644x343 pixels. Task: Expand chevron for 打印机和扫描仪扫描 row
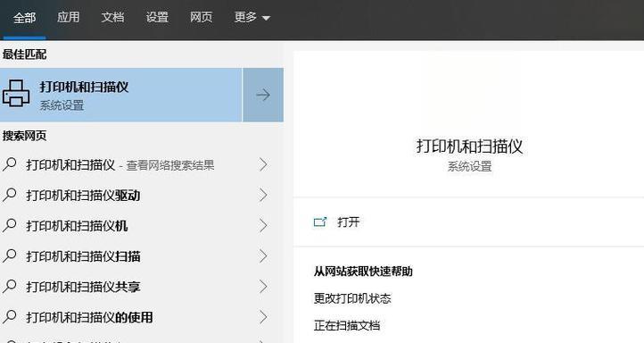point(263,255)
